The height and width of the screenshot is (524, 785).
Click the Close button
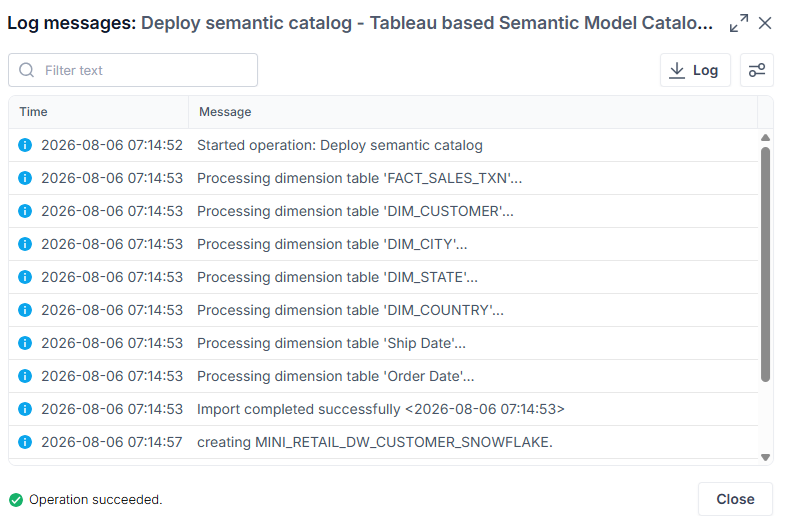(735, 499)
